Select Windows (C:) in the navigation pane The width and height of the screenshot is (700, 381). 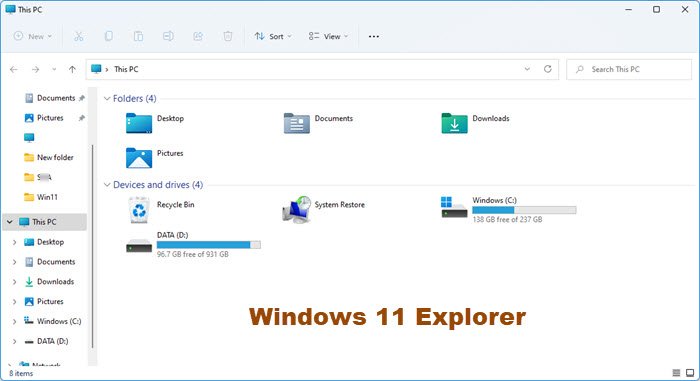53,321
